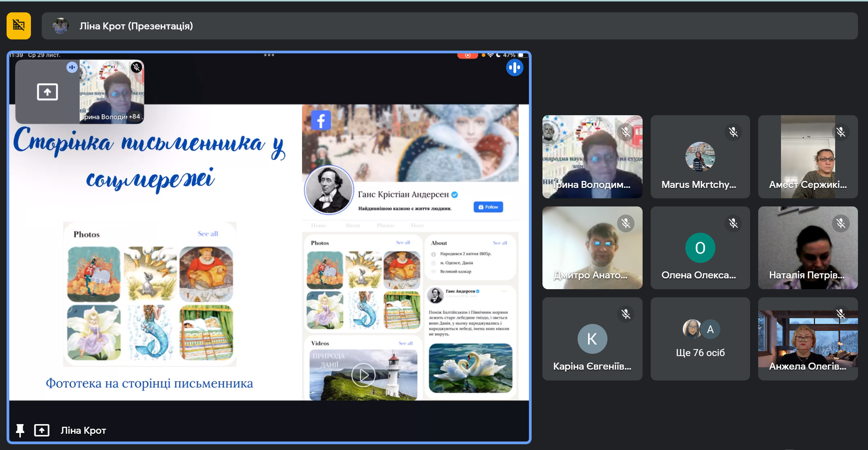Image resolution: width=868 pixels, height=450 pixels.
Task: Click three-dots handle atop shared screen
Action: (269, 55)
